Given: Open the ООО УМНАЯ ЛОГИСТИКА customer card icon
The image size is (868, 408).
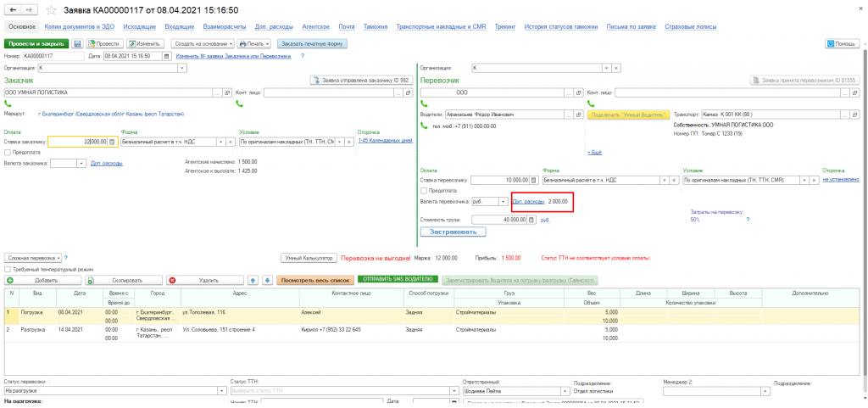Looking at the screenshot, I should click(227, 93).
